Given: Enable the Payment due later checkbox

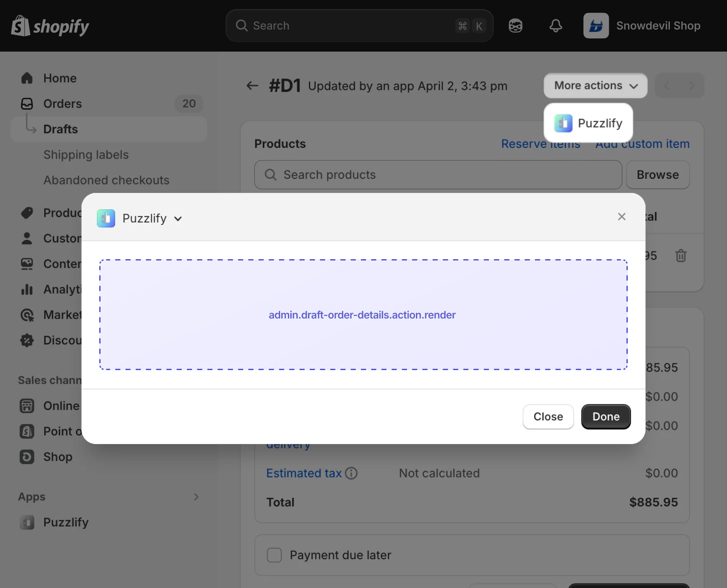Looking at the screenshot, I should click(x=275, y=555).
